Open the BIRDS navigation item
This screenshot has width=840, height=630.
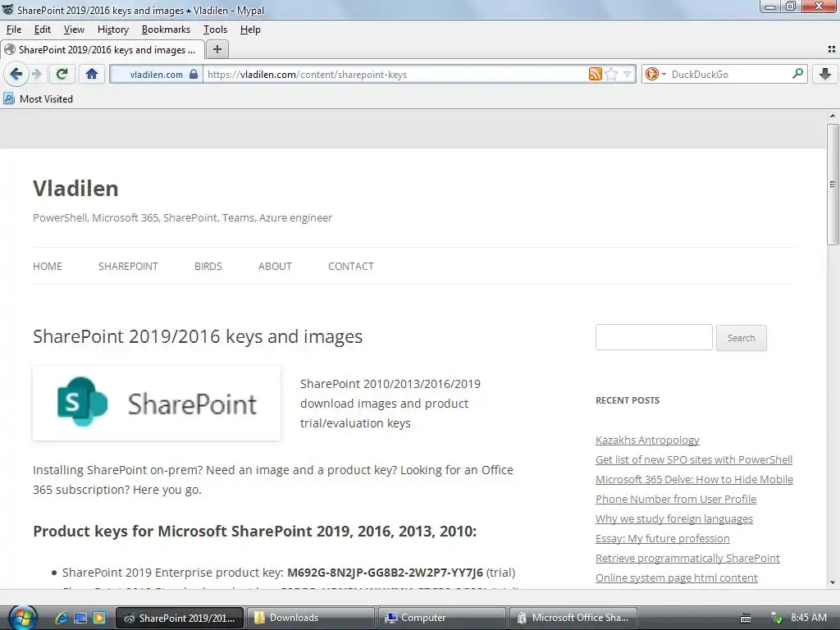point(208,267)
